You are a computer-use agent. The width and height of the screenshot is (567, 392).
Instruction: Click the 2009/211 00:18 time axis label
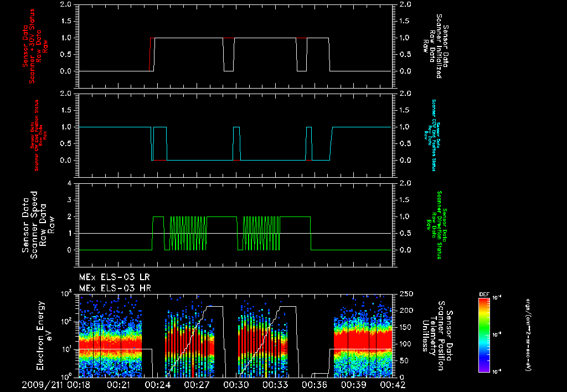coord(57,385)
